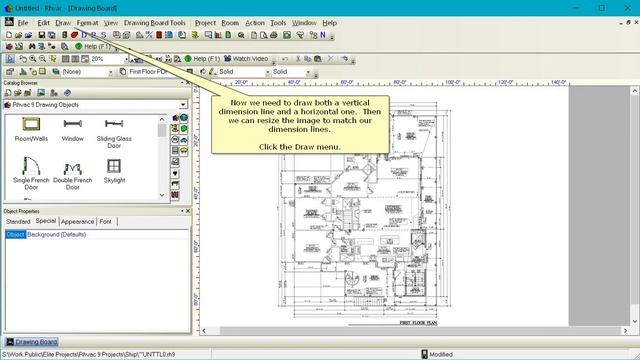Switch to the Standard properties tab
The image size is (640, 360).
point(18,222)
